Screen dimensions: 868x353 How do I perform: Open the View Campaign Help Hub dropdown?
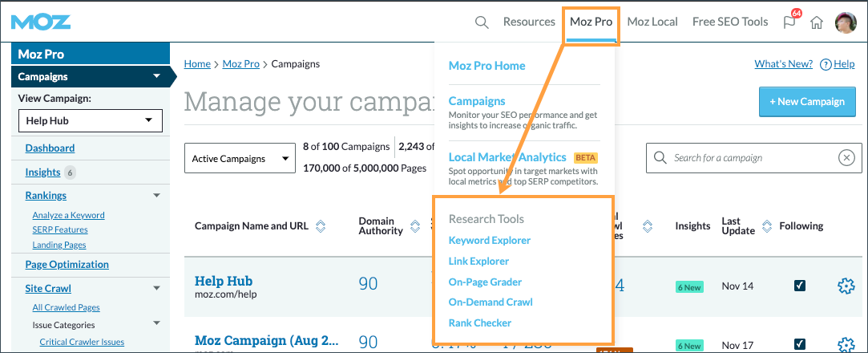coord(90,120)
